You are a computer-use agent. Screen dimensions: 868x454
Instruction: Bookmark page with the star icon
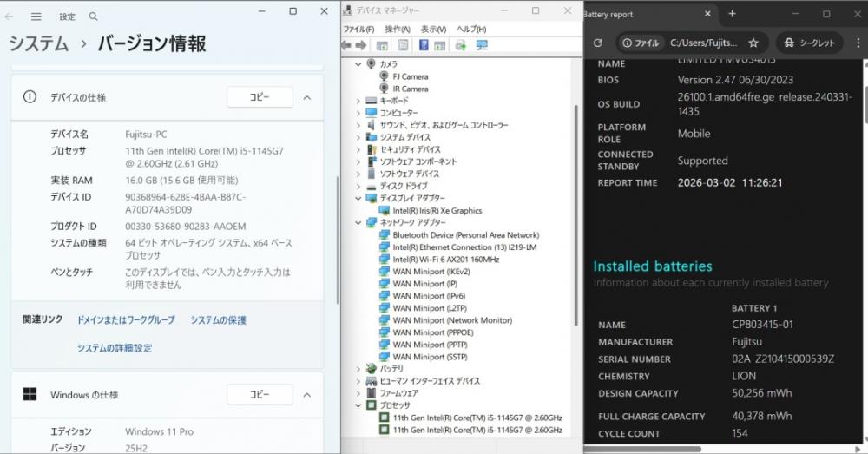753,43
